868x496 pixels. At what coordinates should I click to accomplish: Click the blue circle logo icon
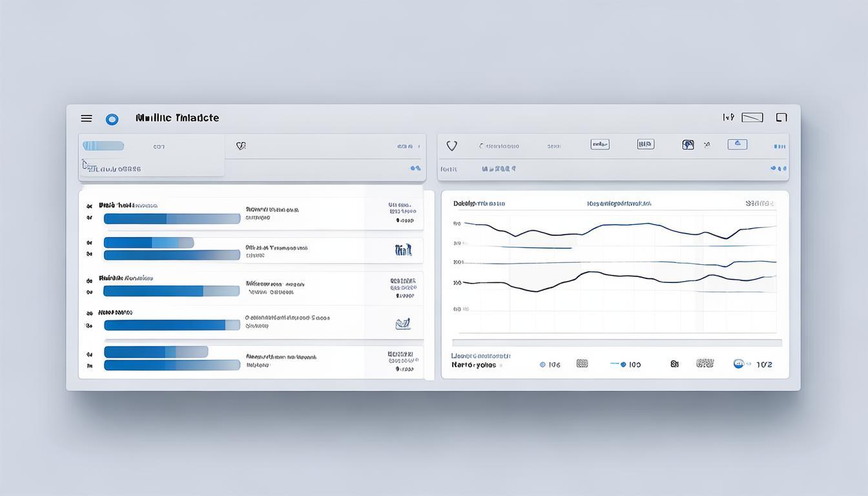[112, 119]
